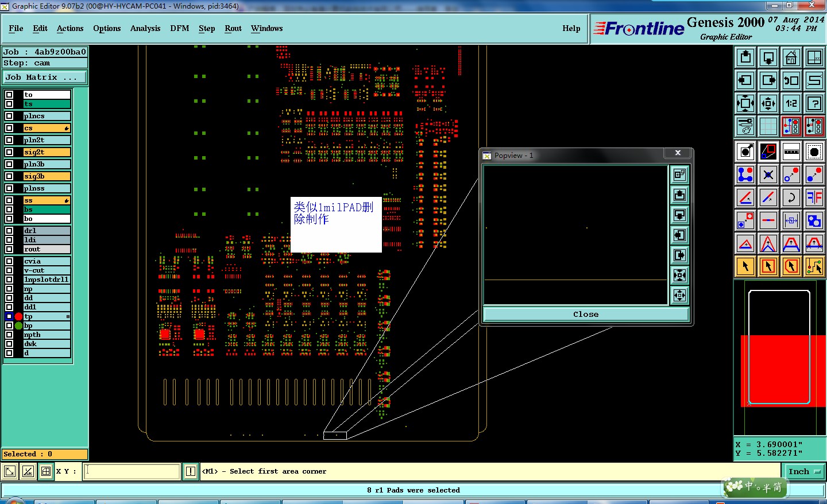Click the 'Selected : 0' status field

[x=45, y=454]
